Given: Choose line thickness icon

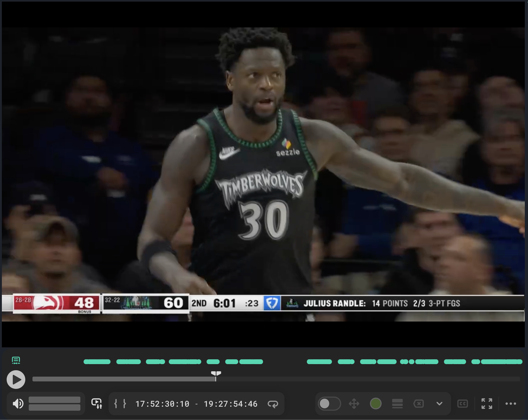Looking at the screenshot, I should 397,403.
